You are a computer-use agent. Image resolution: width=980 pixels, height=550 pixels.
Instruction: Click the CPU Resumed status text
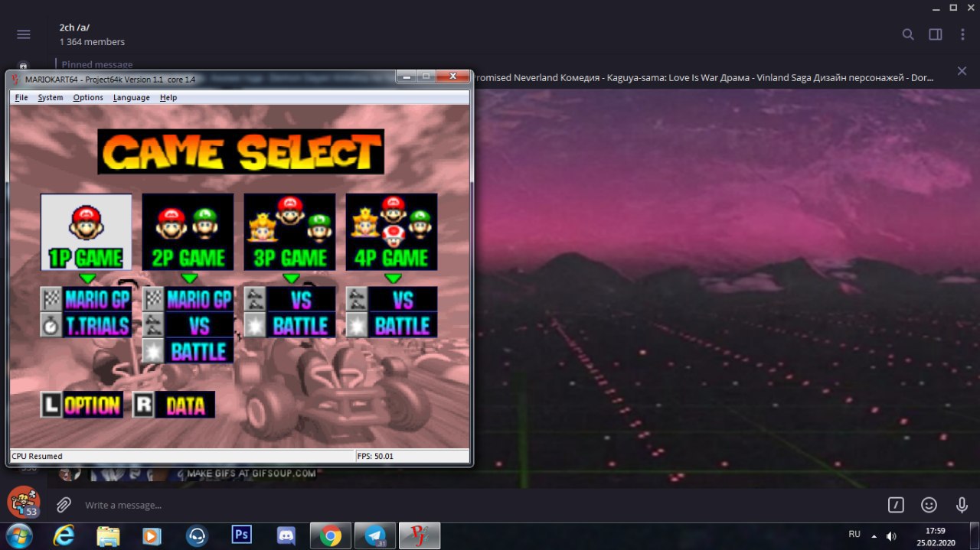point(37,456)
